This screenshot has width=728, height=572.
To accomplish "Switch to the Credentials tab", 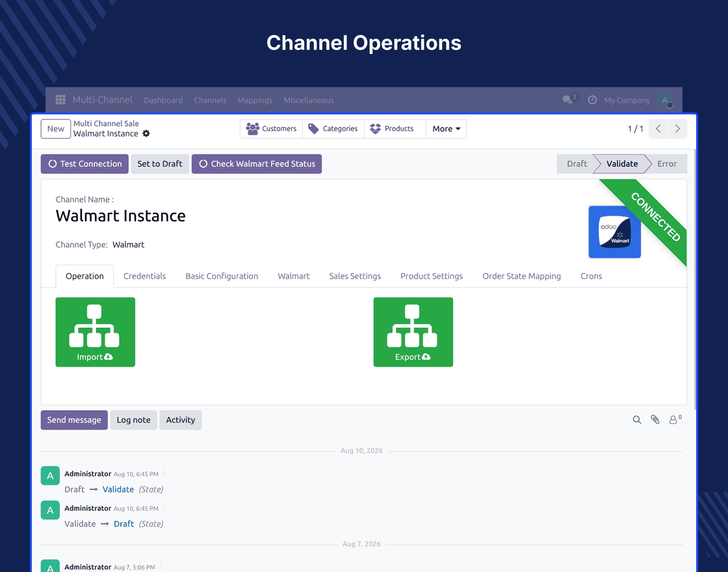I will coord(144,276).
